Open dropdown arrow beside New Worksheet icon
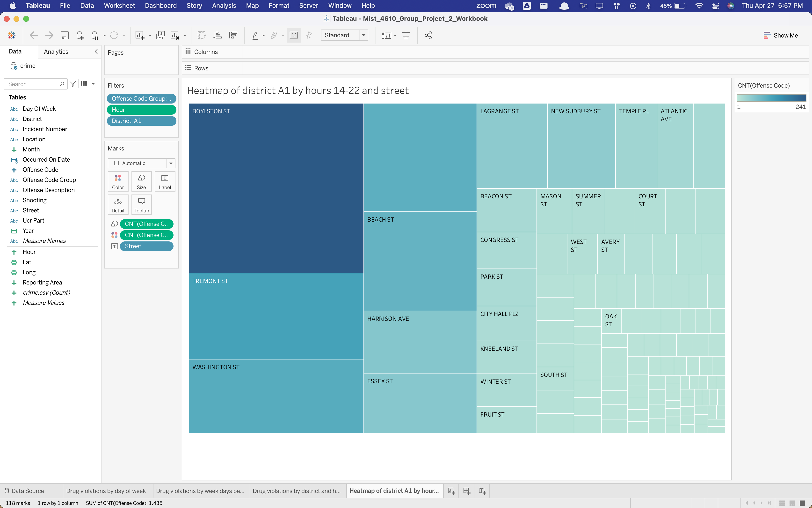The height and width of the screenshot is (508, 812). tap(150, 36)
